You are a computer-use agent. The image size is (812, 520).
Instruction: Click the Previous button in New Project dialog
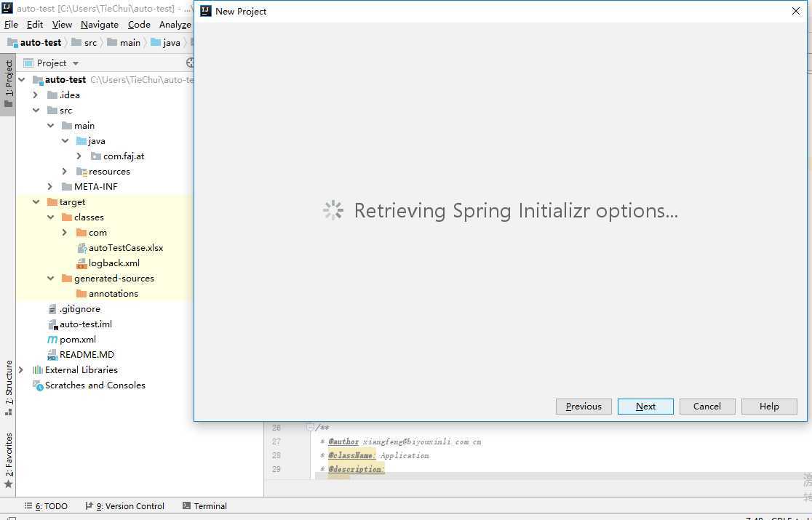point(584,407)
